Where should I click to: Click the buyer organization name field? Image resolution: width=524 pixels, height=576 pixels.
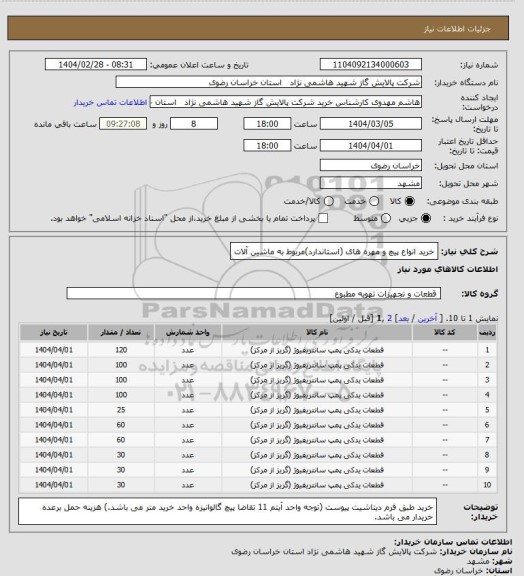click(x=269, y=82)
